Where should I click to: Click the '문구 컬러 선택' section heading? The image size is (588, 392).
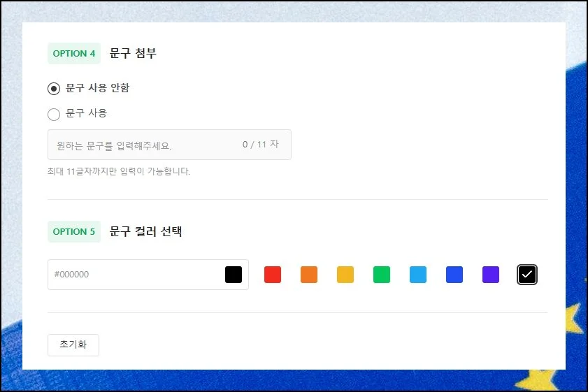[146, 232]
